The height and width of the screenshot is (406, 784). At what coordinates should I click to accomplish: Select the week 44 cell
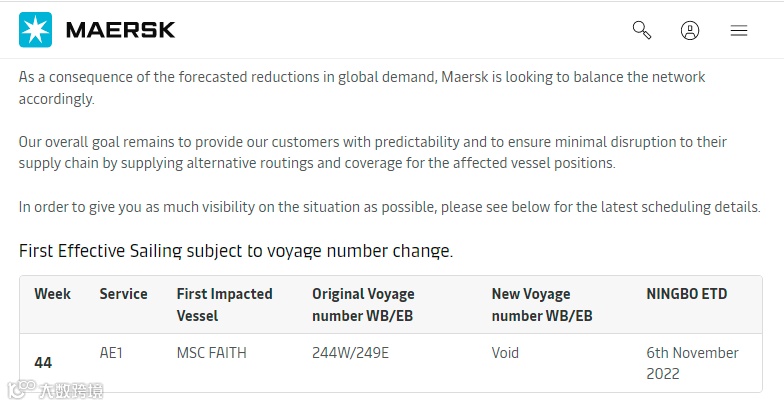(43, 363)
